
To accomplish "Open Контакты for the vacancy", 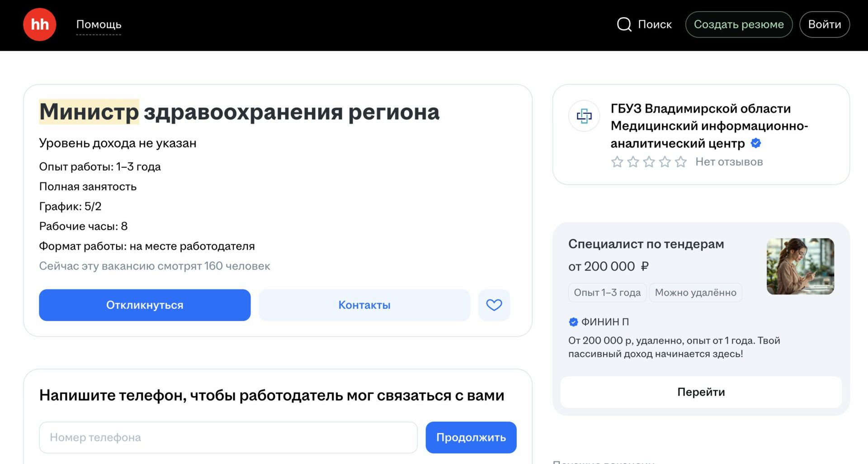I will click(364, 305).
